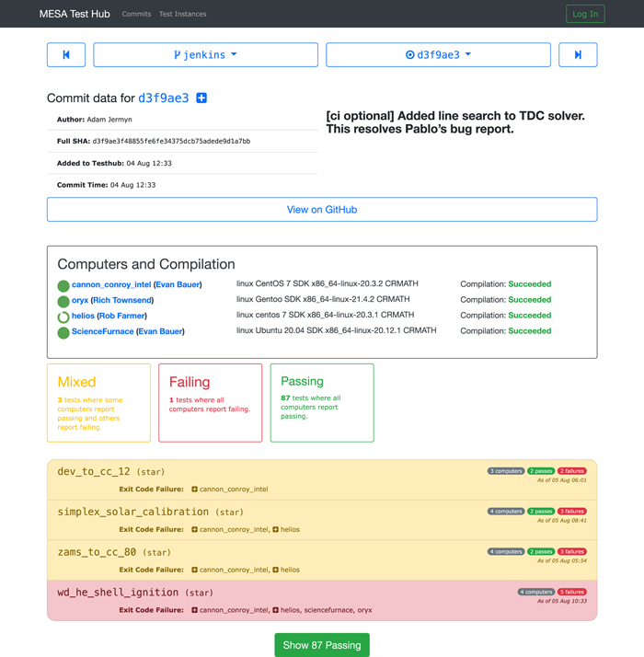Click the Log In button

[585, 14]
